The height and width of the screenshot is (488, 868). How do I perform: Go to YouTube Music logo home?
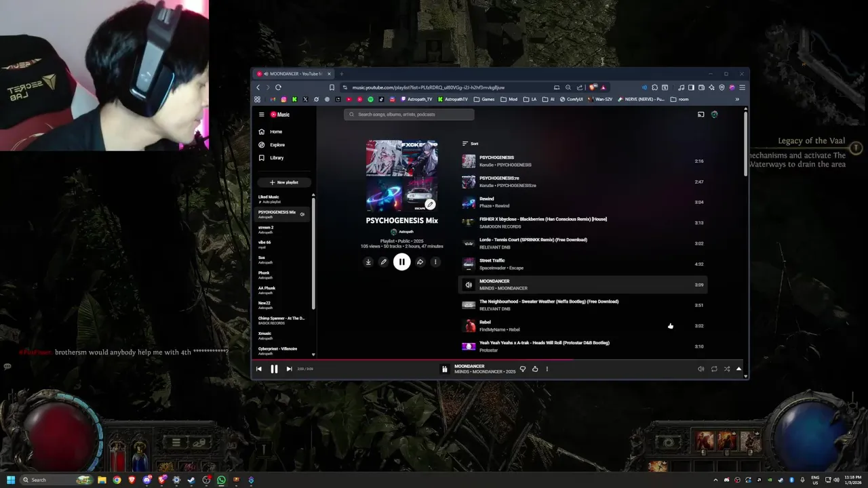[280, 115]
